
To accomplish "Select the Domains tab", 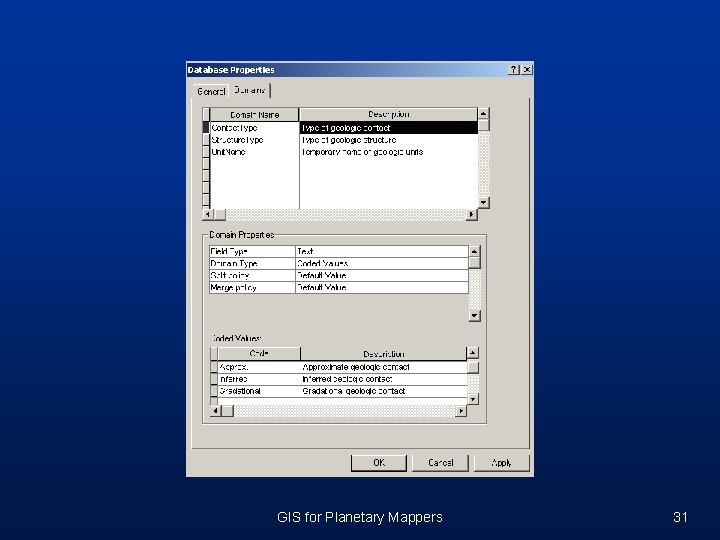I will pyautogui.click(x=250, y=90).
